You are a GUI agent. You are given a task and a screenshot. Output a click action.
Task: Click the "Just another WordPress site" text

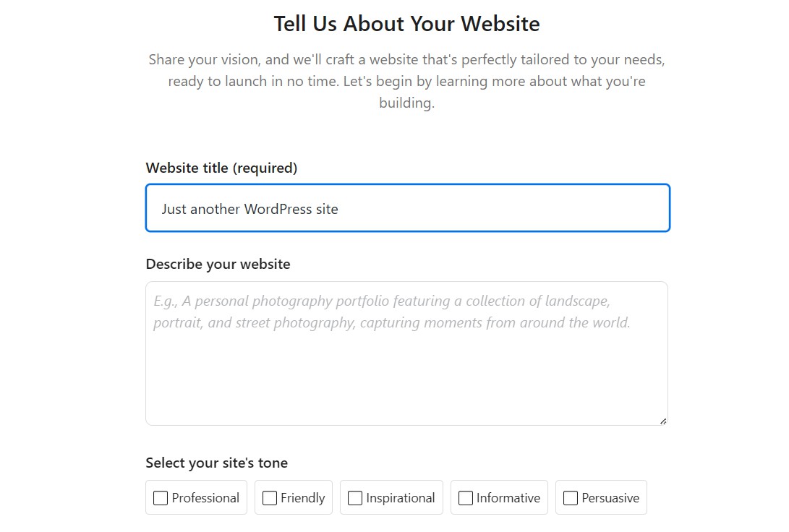point(250,209)
